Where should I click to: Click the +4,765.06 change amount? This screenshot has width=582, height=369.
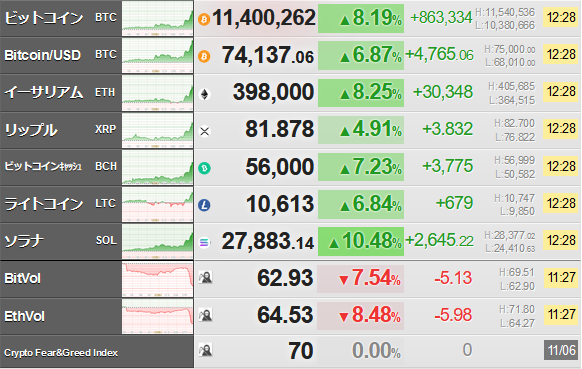click(x=439, y=55)
